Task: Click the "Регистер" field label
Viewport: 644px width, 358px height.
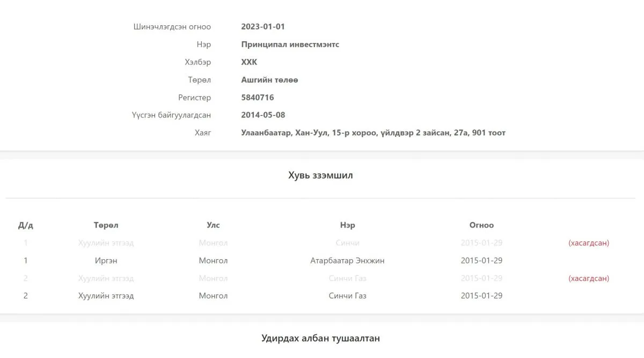Action: [x=195, y=98]
